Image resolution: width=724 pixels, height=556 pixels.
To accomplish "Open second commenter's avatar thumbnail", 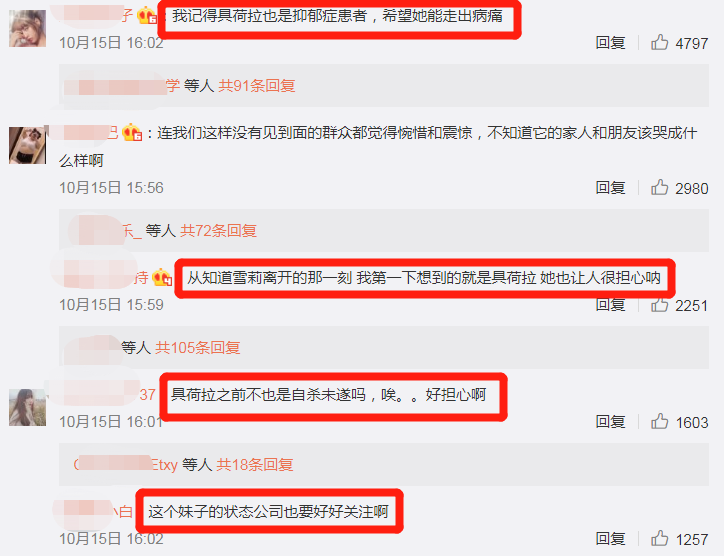I will point(27,145).
